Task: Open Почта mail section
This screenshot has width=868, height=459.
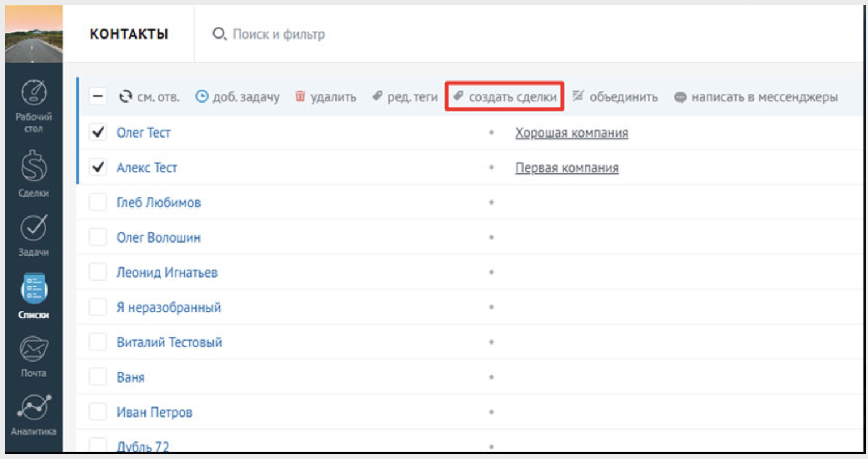Action: (x=33, y=356)
